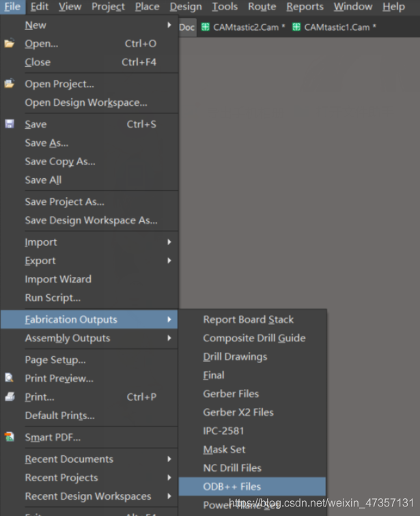Choose Save As... menu entry
420x516 pixels.
[x=89, y=143]
